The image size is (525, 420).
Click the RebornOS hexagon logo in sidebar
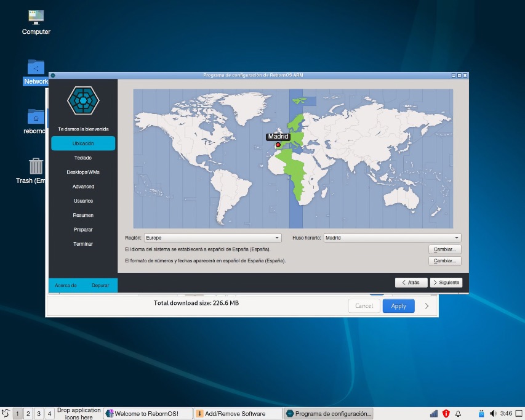[x=83, y=100]
